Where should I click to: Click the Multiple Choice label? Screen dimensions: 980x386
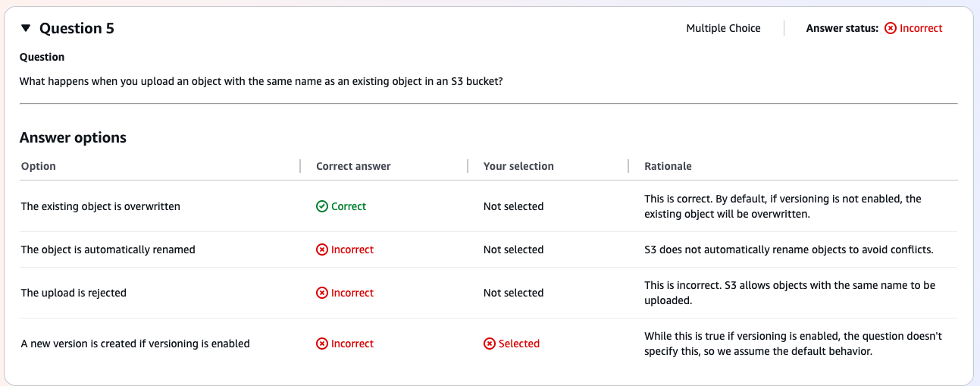tap(723, 28)
